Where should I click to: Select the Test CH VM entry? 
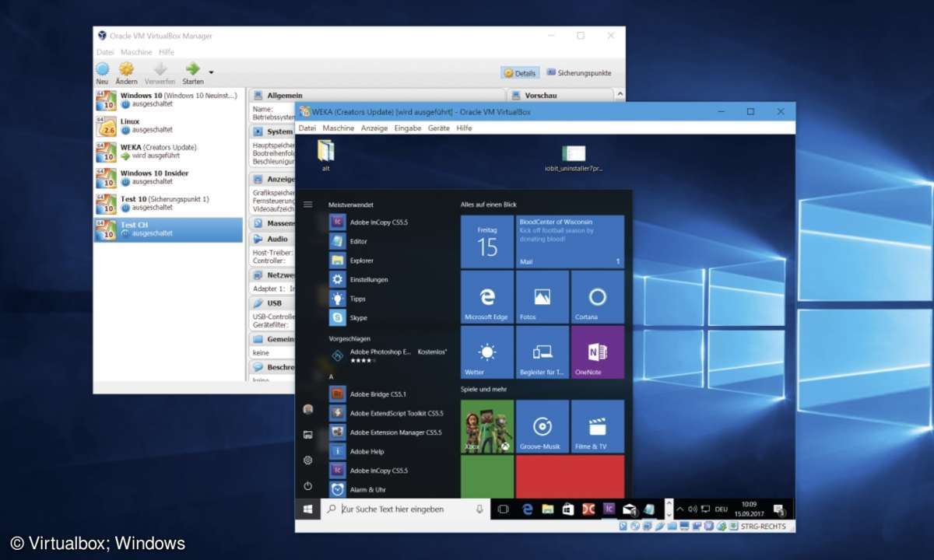click(169, 229)
